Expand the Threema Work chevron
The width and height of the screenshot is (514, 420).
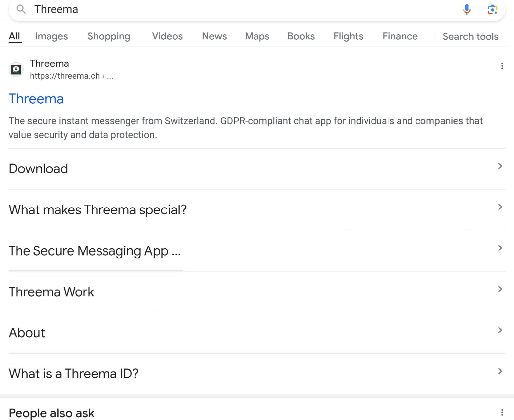tap(500, 289)
